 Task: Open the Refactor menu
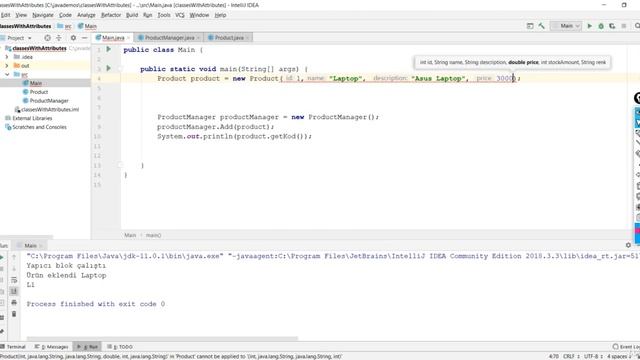coord(111,15)
